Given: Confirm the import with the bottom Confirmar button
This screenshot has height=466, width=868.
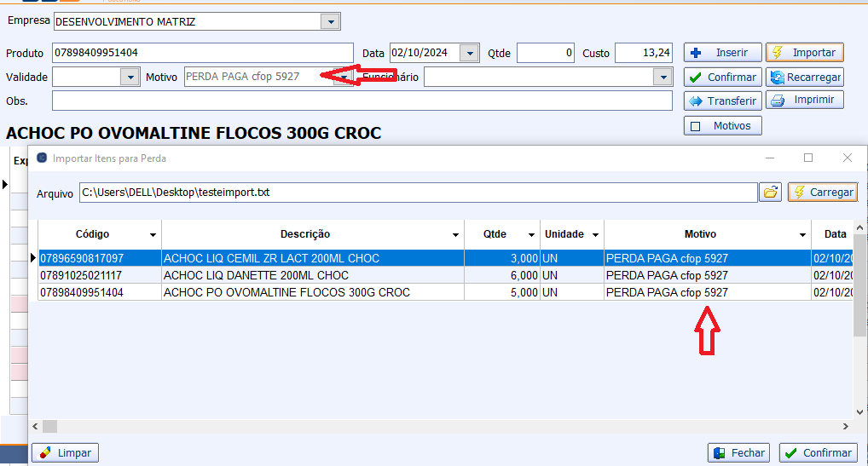Looking at the screenshot, I should [x=818, y=453].
